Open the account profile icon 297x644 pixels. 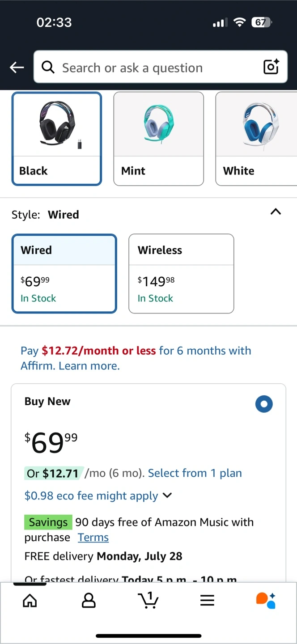[89, 600]
